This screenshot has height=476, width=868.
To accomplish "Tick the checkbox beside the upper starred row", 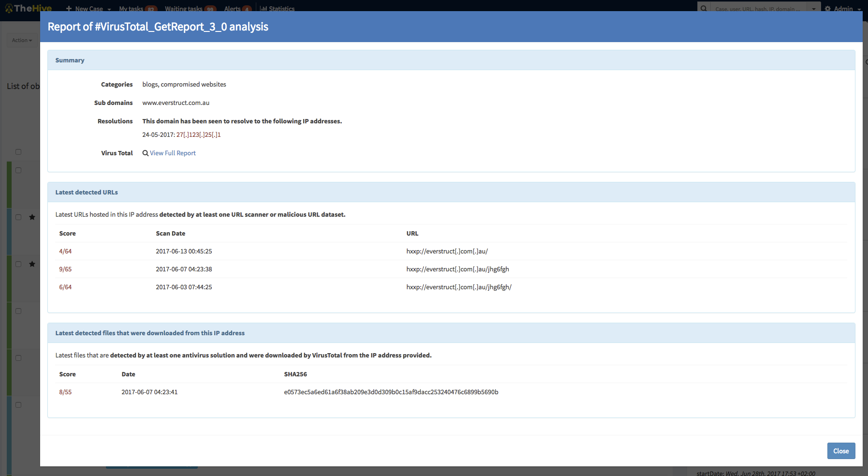I will pos(18,217).
